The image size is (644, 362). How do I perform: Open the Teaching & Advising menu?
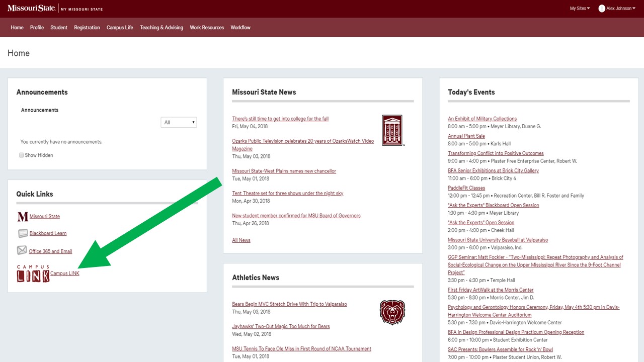pos(161,28)
